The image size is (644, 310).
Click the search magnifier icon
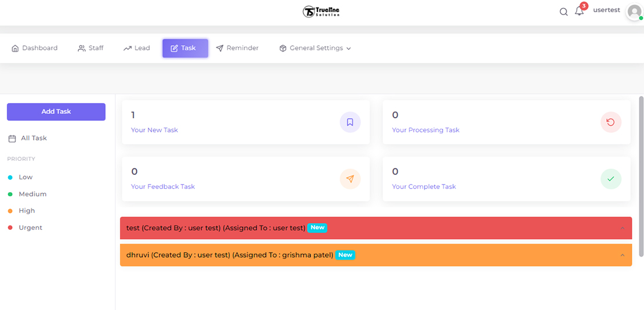(563, 12)
